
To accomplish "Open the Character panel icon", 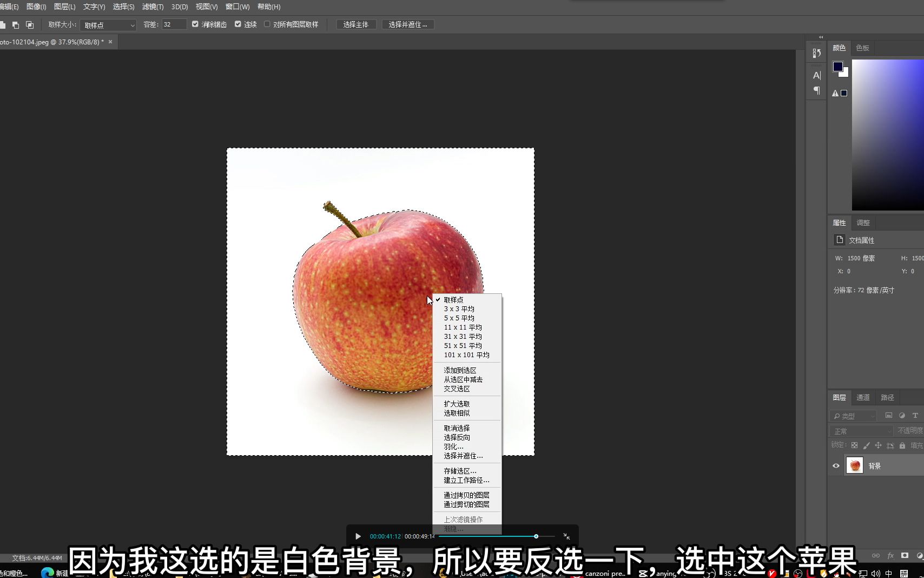I will [816, 75].
